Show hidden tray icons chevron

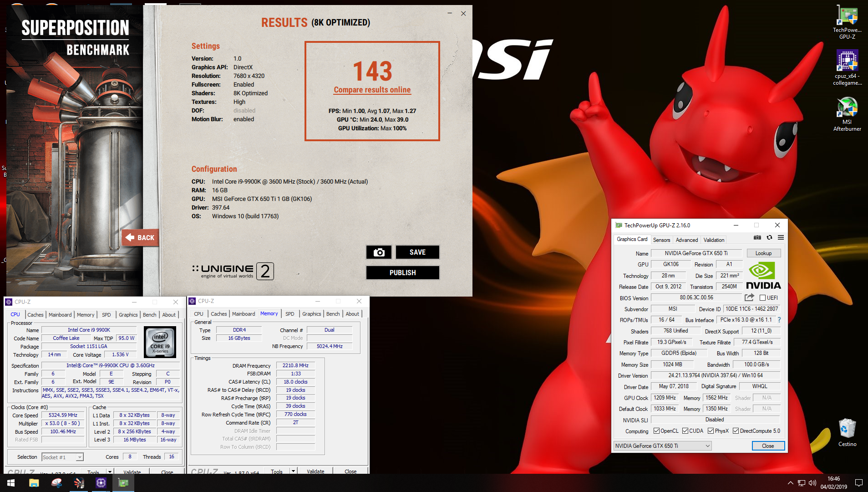(x=790, y=483)
